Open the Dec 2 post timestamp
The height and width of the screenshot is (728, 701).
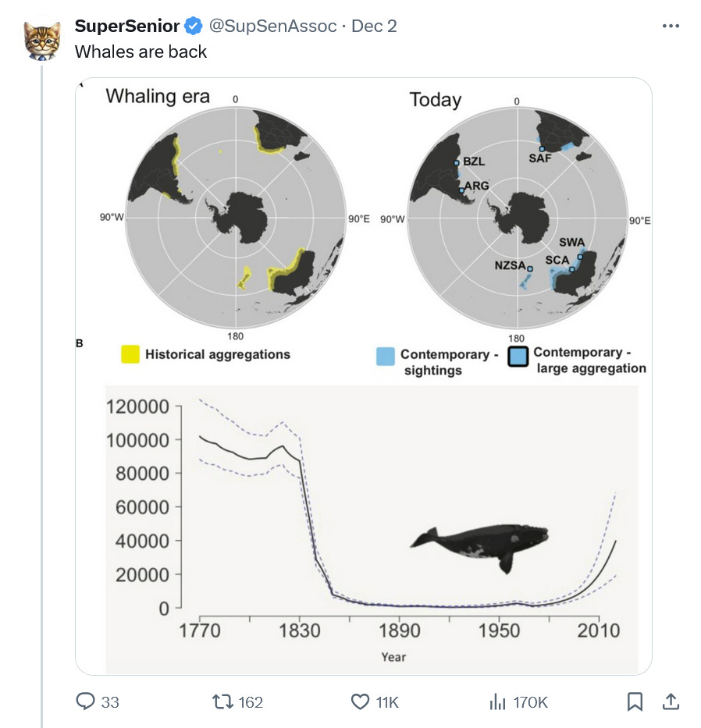pos(374,26)
